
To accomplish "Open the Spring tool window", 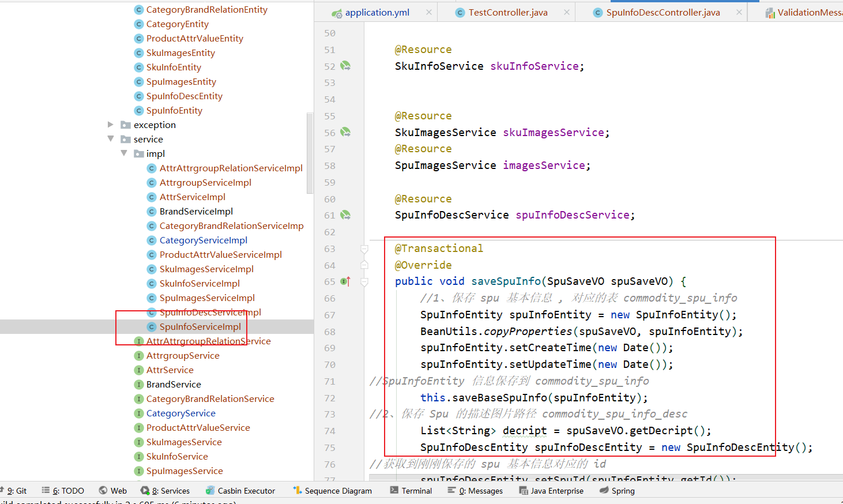I will coord(617,491).
